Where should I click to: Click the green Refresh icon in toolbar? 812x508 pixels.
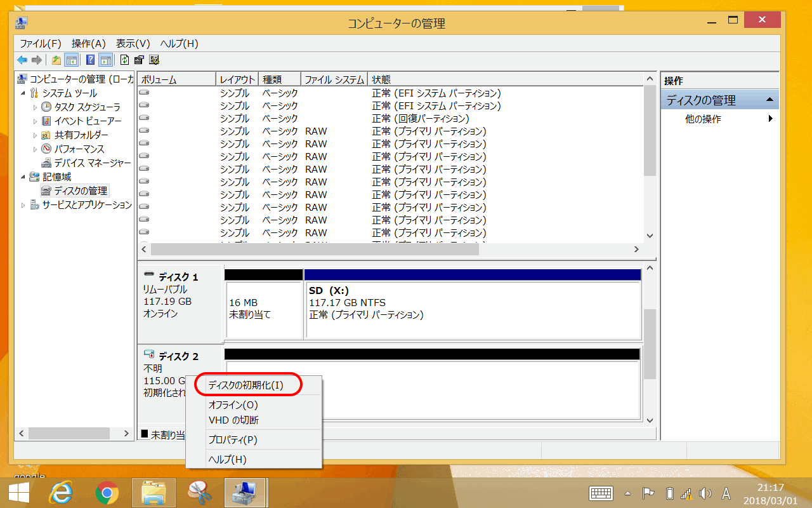(x=124, y=60)
